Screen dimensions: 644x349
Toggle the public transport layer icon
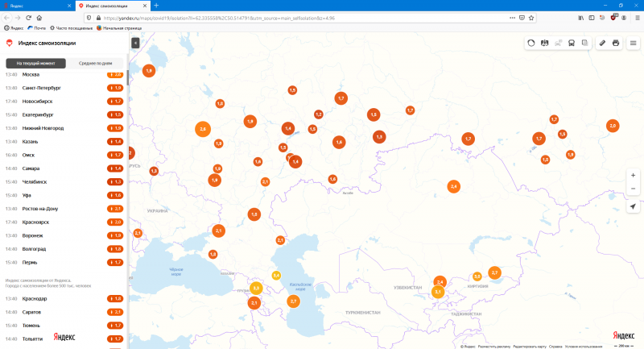[572, 43]
